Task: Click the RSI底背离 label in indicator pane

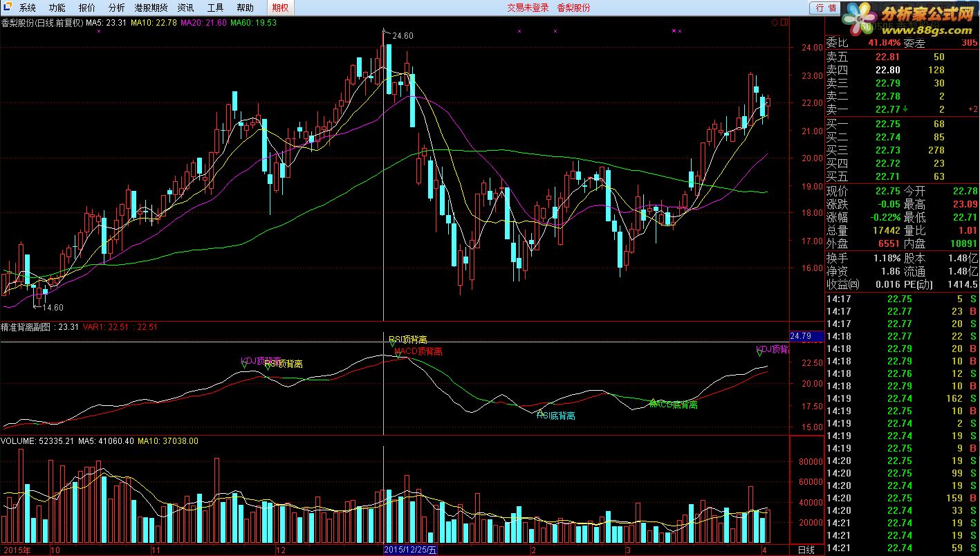Action: (556, 416)
